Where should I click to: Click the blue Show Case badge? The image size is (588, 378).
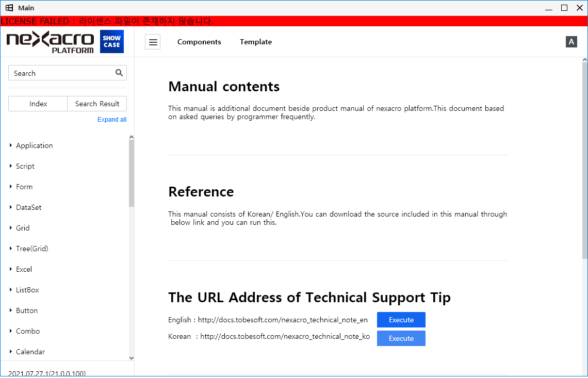point(111,42)
